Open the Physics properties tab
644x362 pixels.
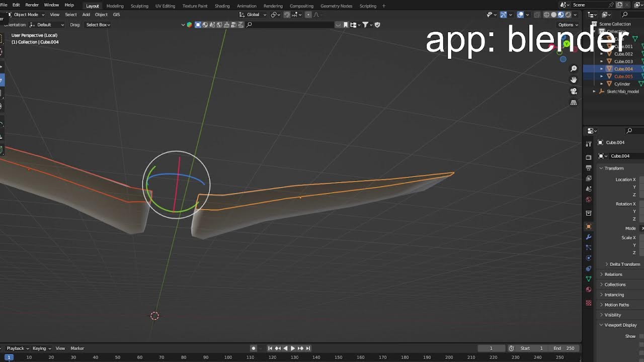click(x=589, y=258)
